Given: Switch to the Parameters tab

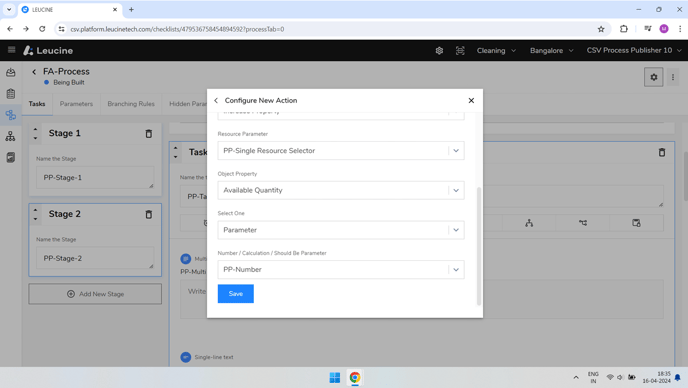Looking at the screenshot, I should click(x=76, y=104).
